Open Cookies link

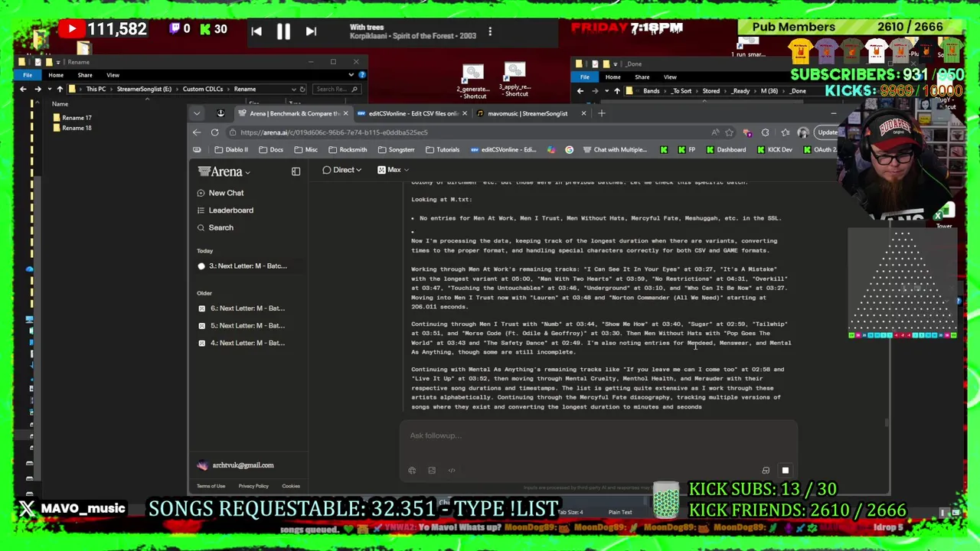[x=291, y=486]
